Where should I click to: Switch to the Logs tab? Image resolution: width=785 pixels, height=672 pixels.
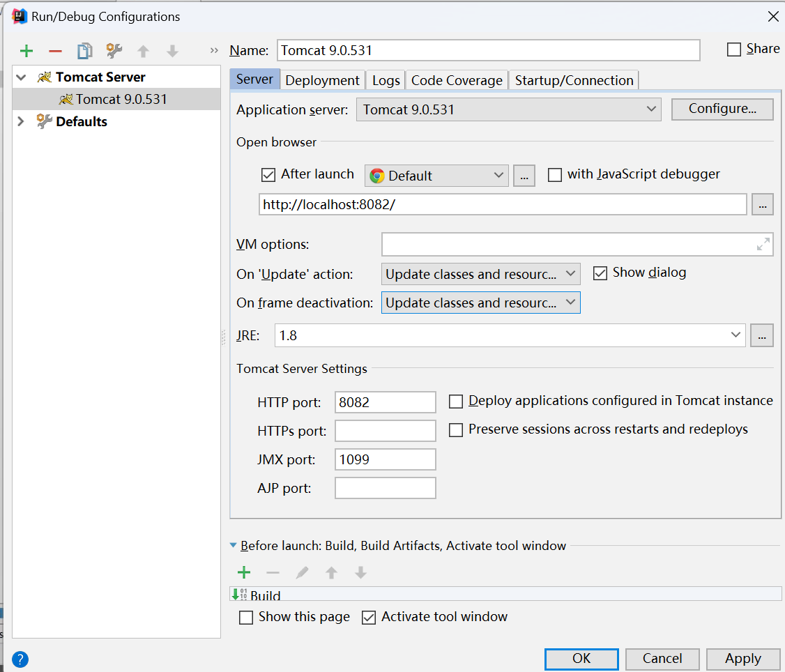(386, 80)
